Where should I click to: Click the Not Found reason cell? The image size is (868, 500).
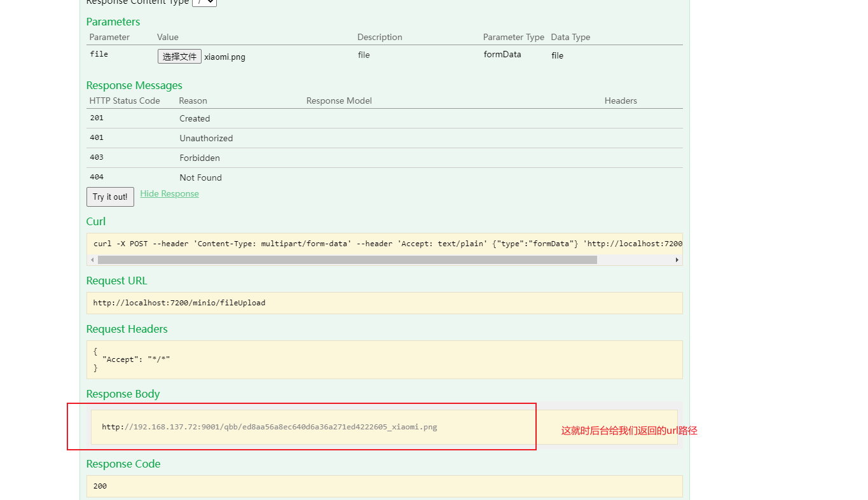pyautogui.click(x=200, y=177)
